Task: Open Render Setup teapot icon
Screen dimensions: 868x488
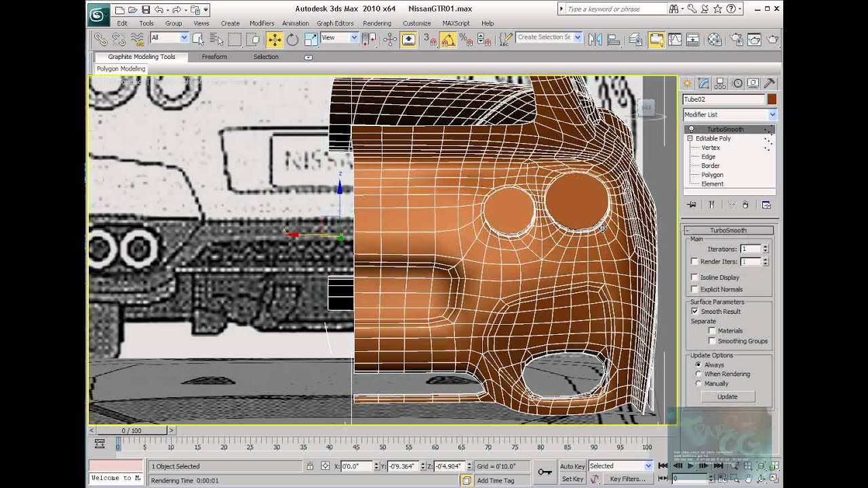Action: point(736,39)
